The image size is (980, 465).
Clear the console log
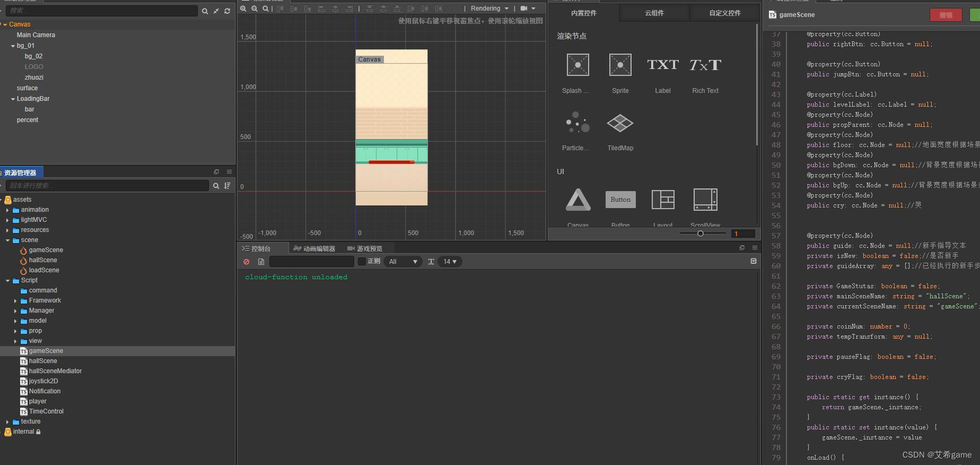click(x=247, y=262)
